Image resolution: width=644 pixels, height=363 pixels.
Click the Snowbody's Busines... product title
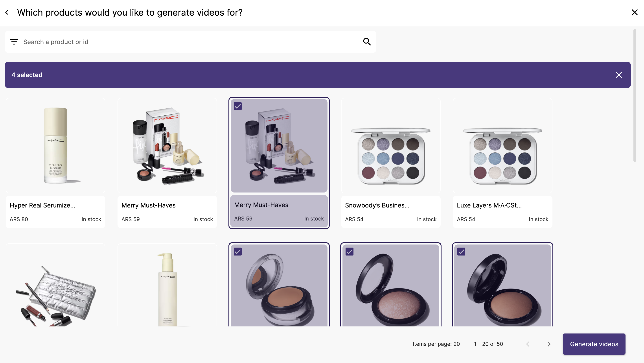pyautogui.click(x=377, y=205)
